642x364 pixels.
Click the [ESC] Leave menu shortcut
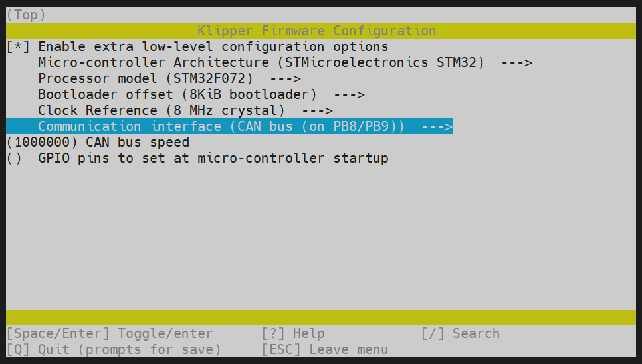[x=325, y=350]
